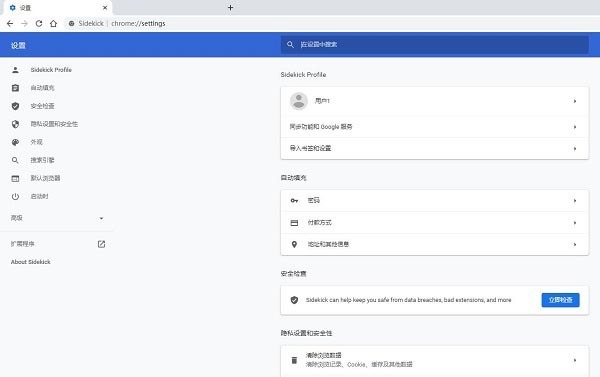The height and width of the screenshot is (377, 600).
Task: Click the dropdown arrow next to 高级
Action: point(101,218)
